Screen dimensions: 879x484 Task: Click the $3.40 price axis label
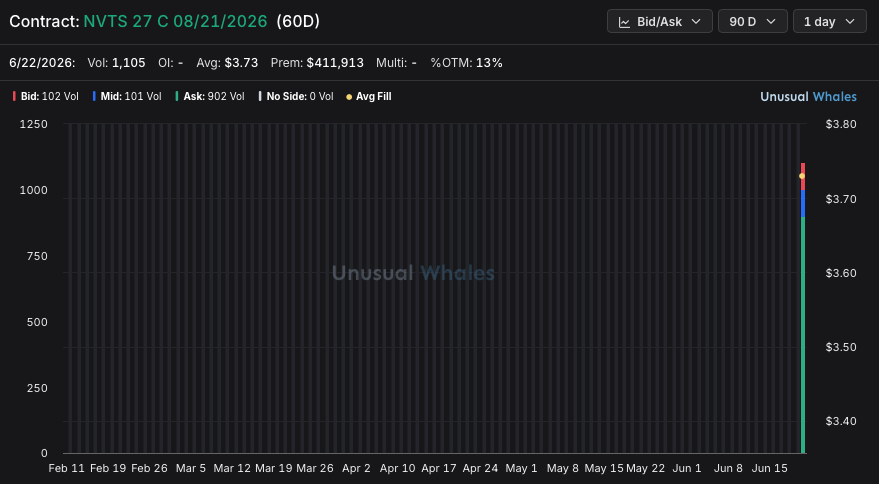[x=841, y=421]
